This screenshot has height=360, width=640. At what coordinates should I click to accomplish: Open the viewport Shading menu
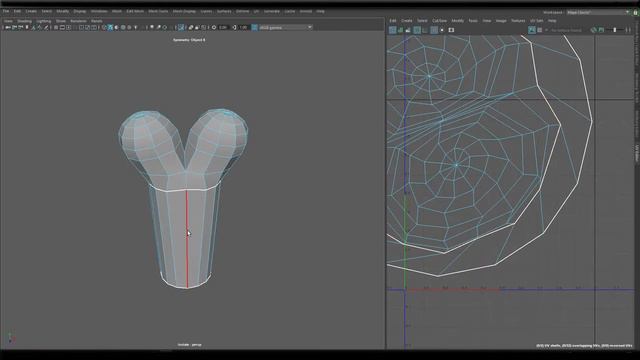[24, 21]
